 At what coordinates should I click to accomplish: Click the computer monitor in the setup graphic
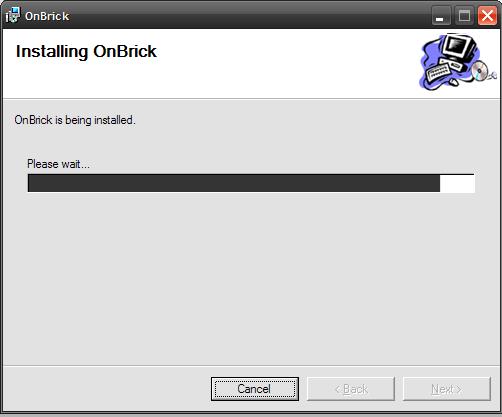coord(458,47)
